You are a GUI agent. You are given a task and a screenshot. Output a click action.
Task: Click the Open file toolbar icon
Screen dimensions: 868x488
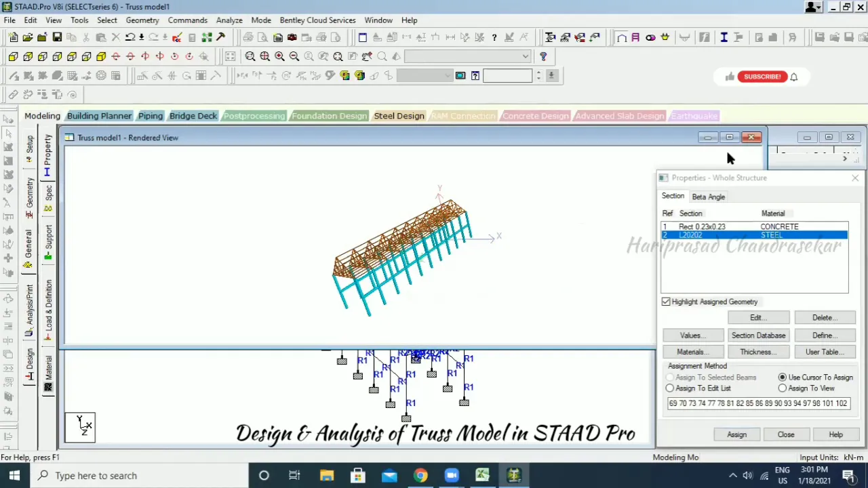coord(28,37)
